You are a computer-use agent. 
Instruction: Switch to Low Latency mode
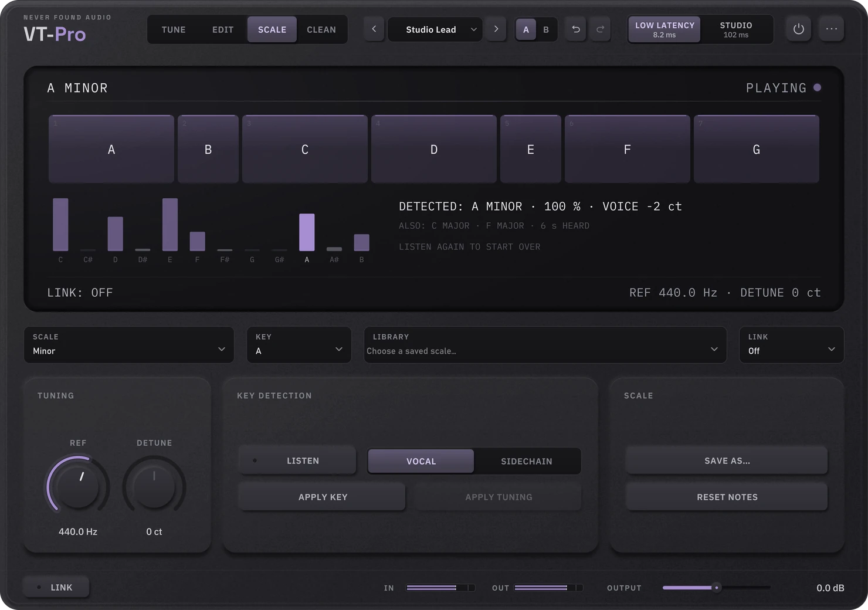664,29
